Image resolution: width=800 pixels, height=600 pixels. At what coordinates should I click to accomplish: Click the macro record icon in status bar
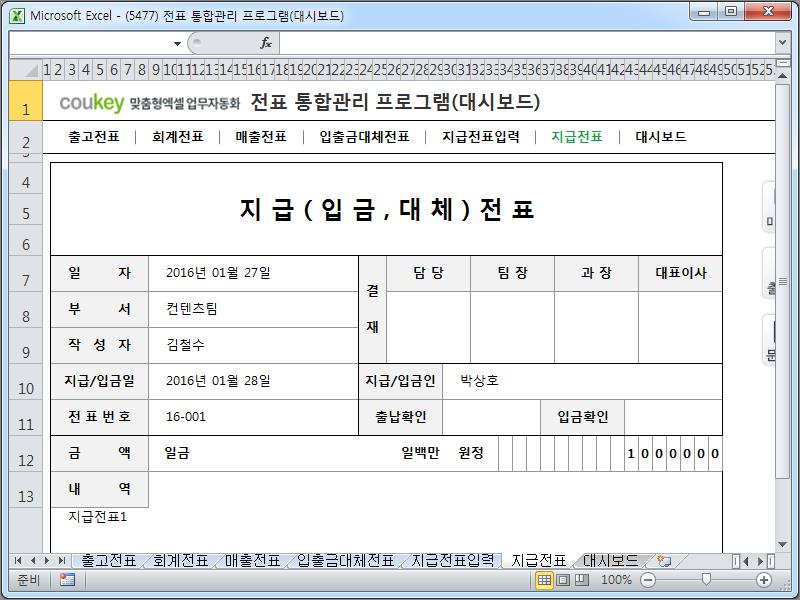click(x=67, y=580)
